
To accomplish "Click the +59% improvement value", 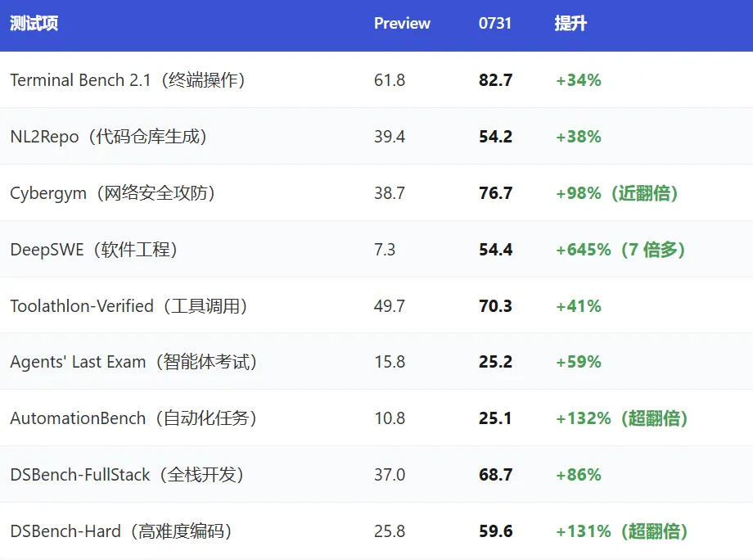I will pyautogui.click(x=579, y=362).
